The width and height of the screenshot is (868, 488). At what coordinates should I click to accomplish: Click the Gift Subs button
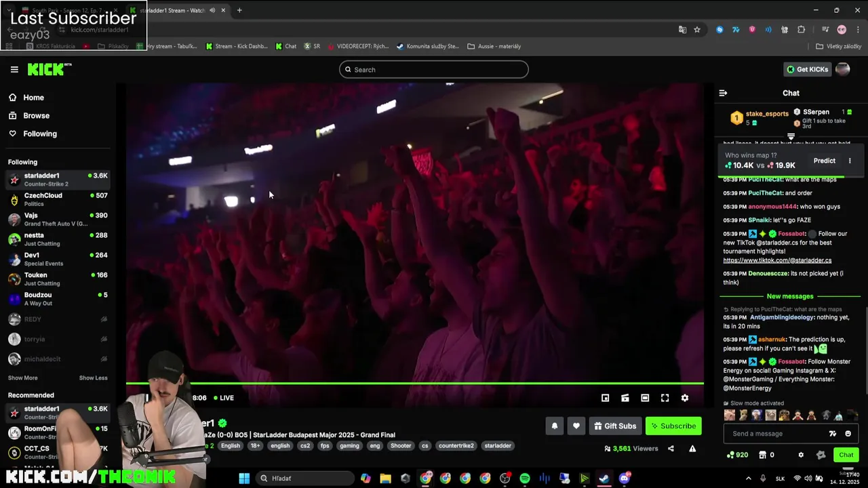click(615, 426)
